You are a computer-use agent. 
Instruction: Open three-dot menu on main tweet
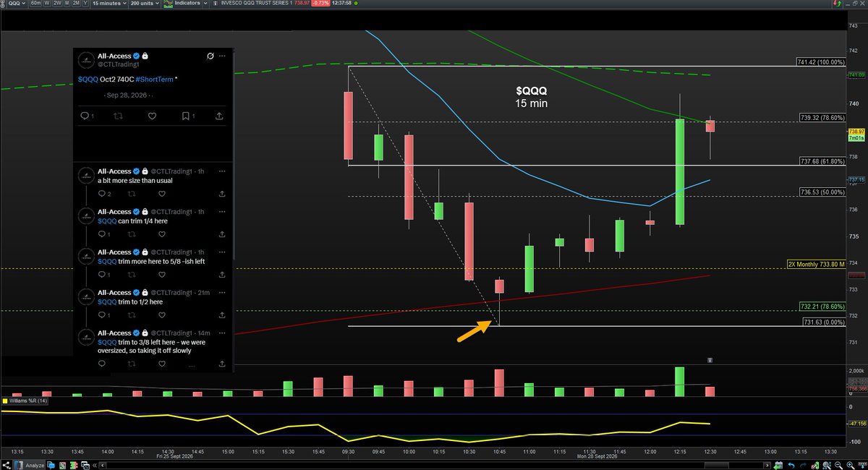pos(223,56)
